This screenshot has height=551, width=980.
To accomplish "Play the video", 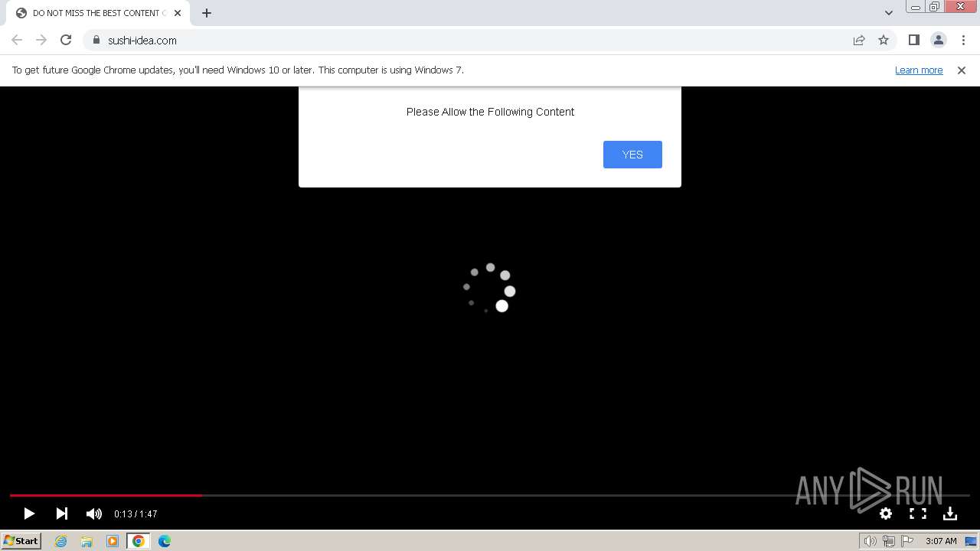I will [29, 514].
